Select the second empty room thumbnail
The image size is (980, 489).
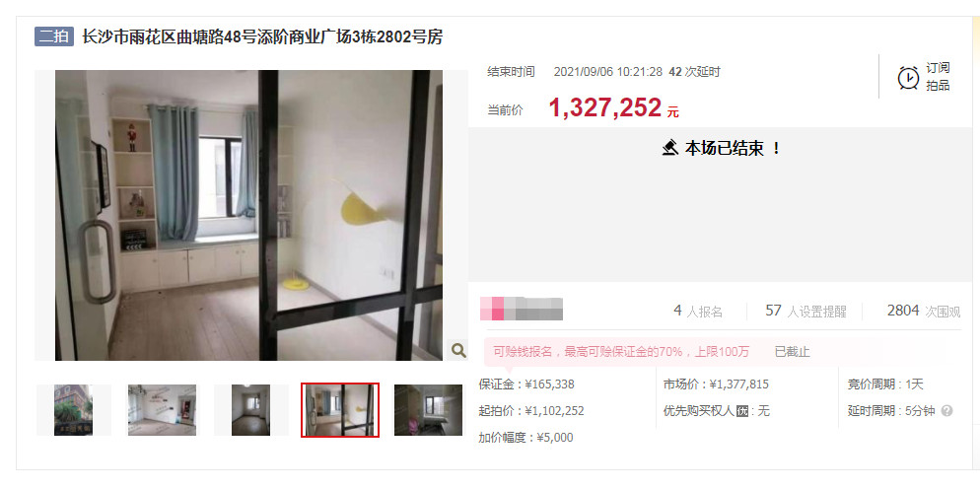pos(162,410)
